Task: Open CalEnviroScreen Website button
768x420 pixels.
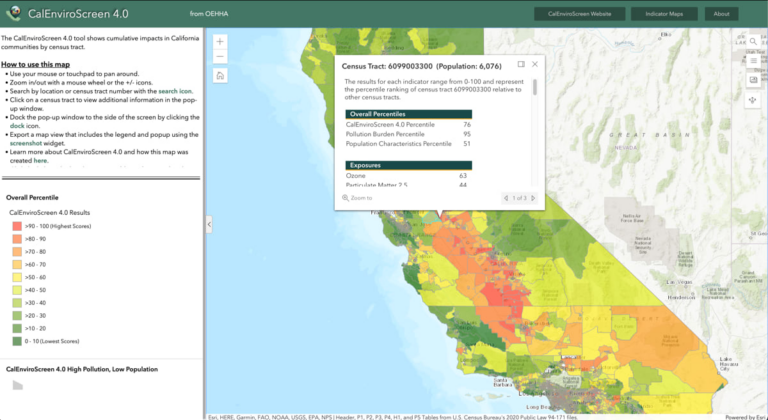Action: click(x=579, y=14)
